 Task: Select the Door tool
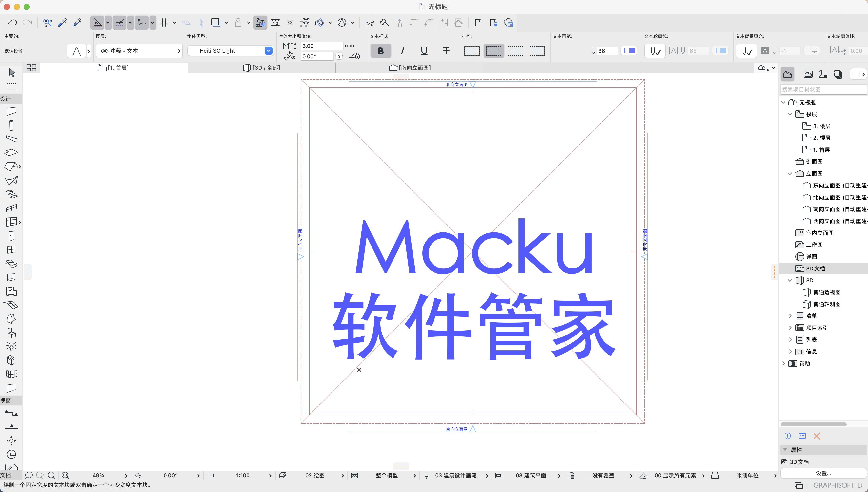click(11, 236)
